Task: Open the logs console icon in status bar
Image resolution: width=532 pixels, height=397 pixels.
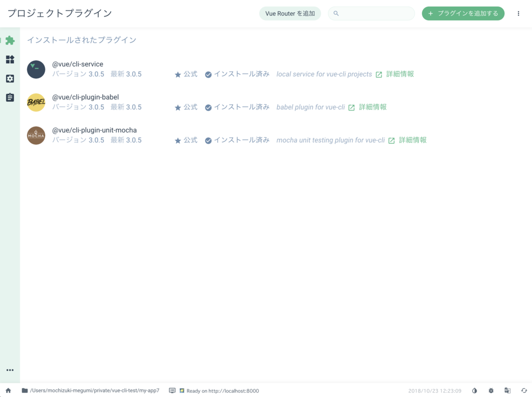Action: click(172, 391)
